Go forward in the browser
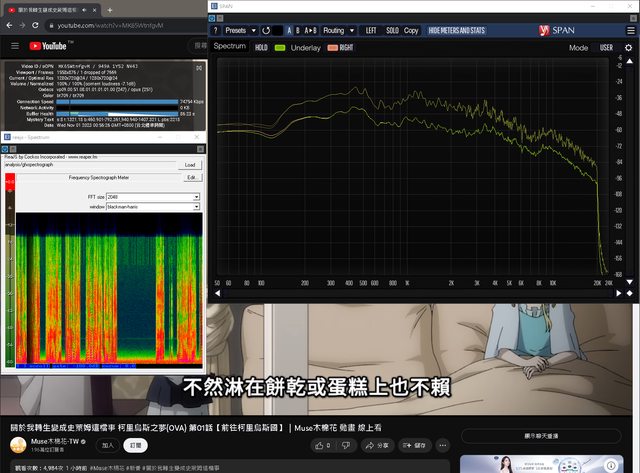The image size is (640, 473). pos(22,25)
